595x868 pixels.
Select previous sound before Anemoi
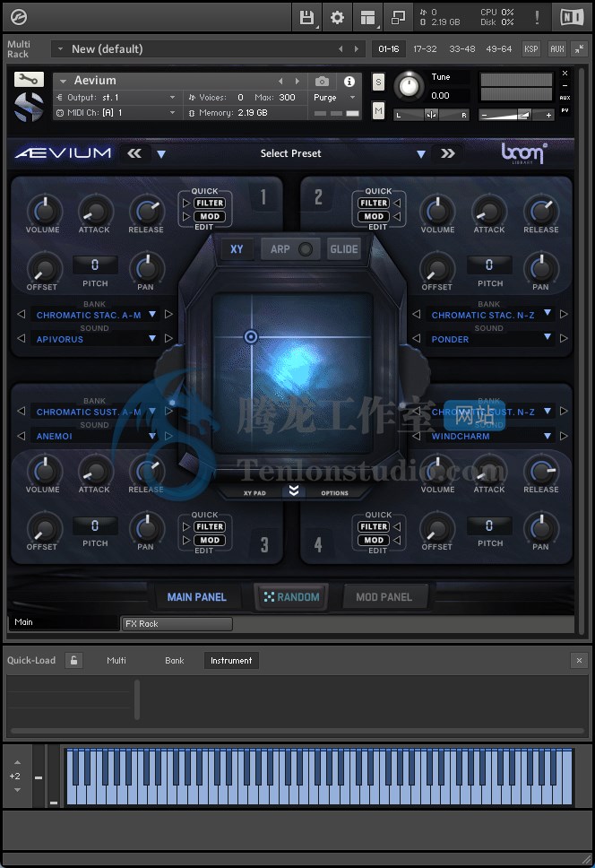tap(21, 436)
